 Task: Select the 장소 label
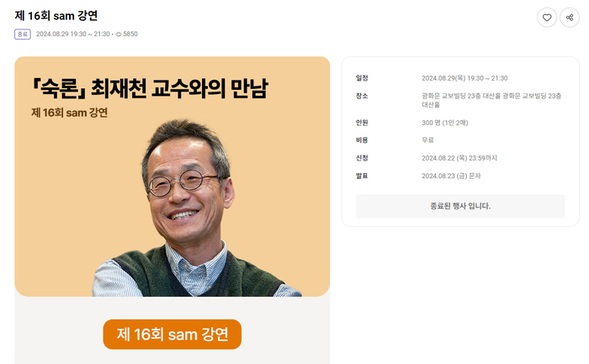tap(362, 96)
